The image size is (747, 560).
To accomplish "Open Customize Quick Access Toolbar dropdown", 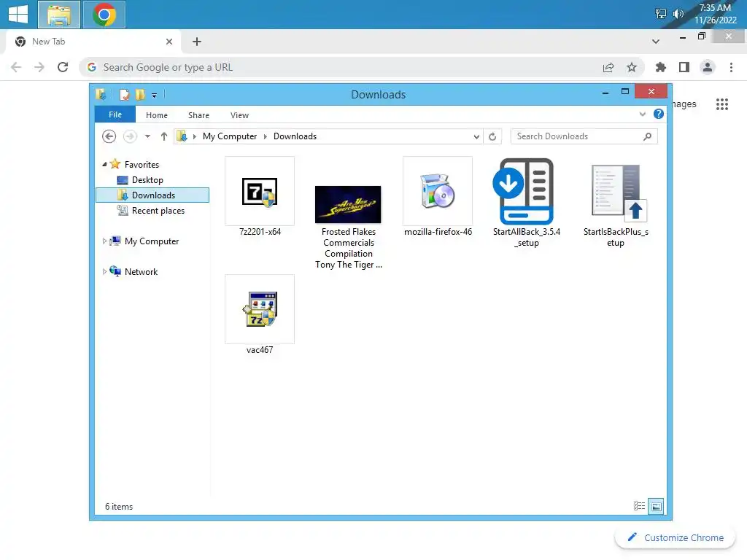I will pos(155,96).
